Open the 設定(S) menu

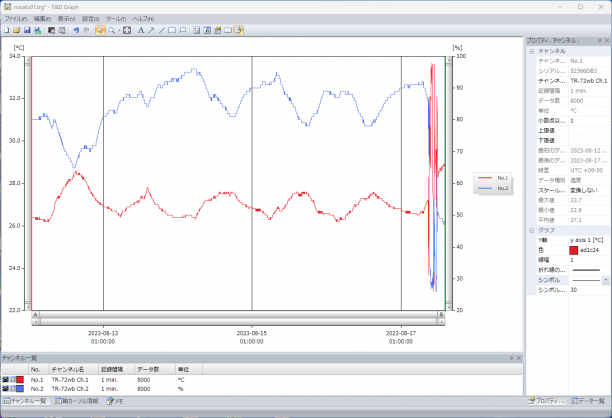91,19
